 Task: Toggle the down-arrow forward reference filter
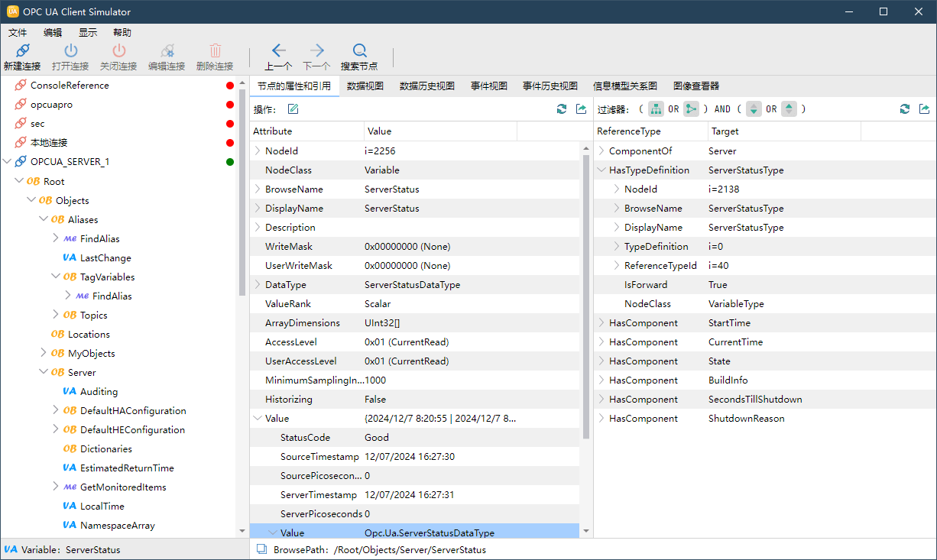pyautogui.click(x=754, y=109)
